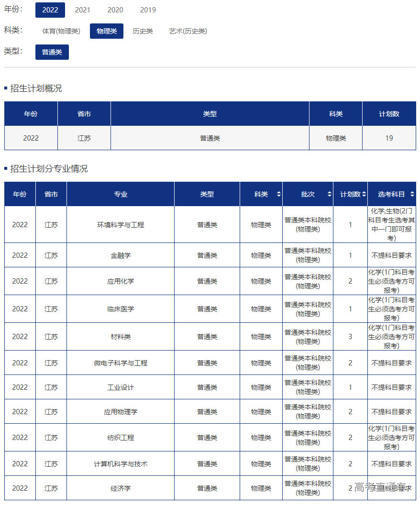Image resolution: width=420 pixels, height=506 pixels.
Task: Switch to year 2019
Action: [x=148, y=10]
